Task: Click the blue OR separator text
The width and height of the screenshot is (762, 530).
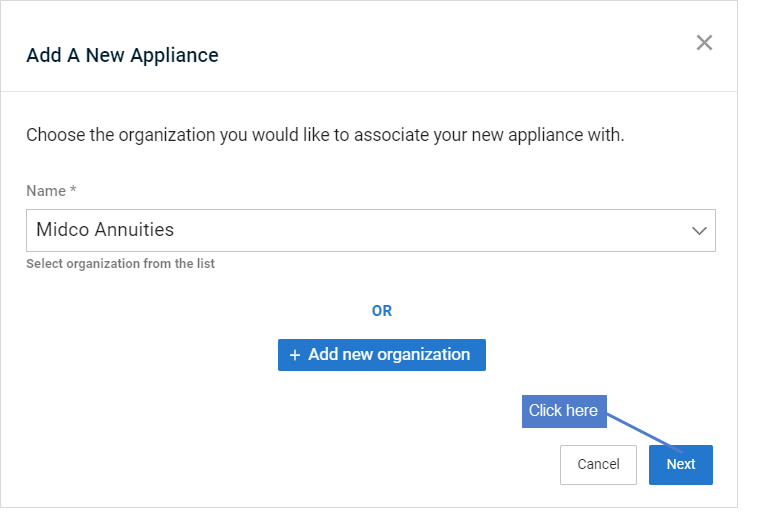Action: (382, 311)
